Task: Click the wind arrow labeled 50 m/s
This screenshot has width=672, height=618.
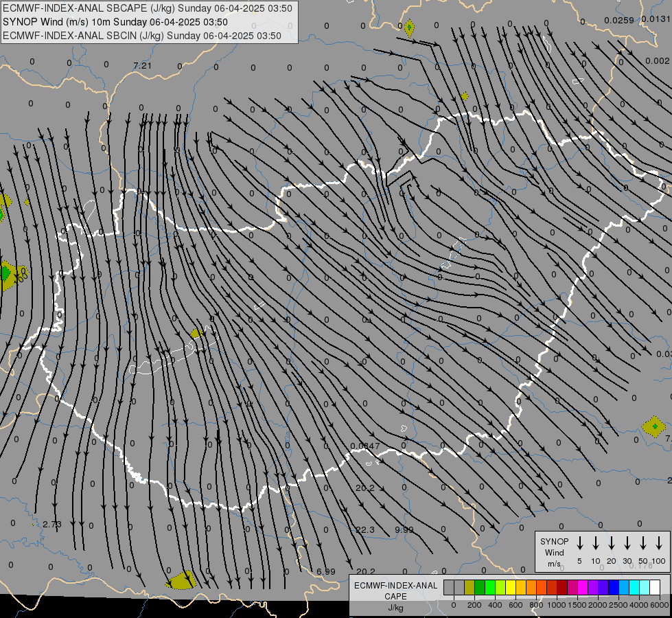Action: [643, 543]
